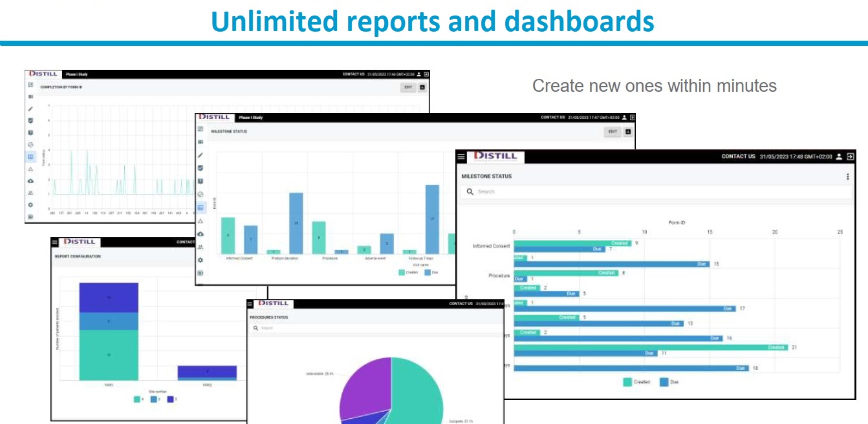The image size is (868, 424).
Task: Click the Informed Consent label in horizontal bar chart
Action: (x=492, y=246)
